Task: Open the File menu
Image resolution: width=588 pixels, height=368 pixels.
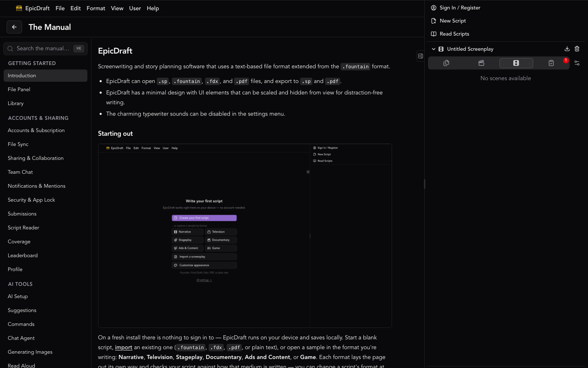Action: (x=60, y=8)
